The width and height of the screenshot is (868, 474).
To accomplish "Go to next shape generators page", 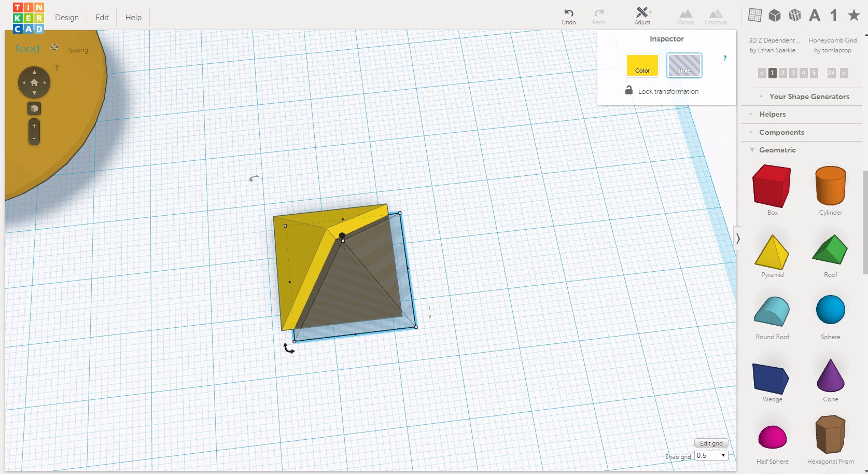I will coord(844,73).
